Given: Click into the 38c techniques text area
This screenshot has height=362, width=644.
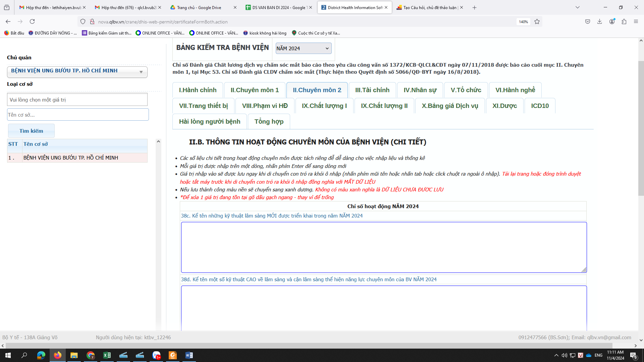Looking at the screenshot, I should (x=383, y=247).
